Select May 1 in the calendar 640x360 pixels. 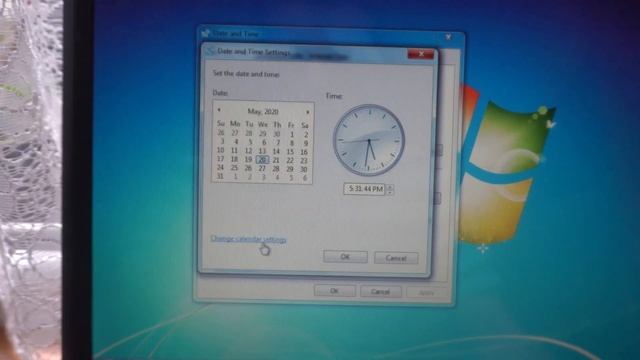click(292, 134)
